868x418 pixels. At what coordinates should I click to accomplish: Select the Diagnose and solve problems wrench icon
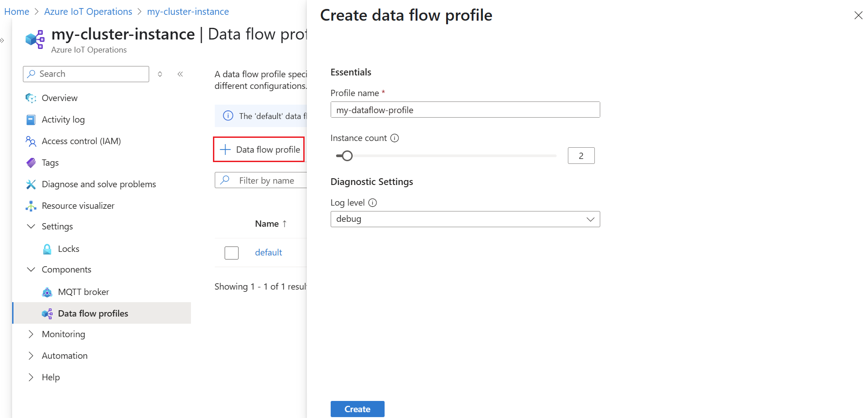pyautogui.click(x=30, y=184)
